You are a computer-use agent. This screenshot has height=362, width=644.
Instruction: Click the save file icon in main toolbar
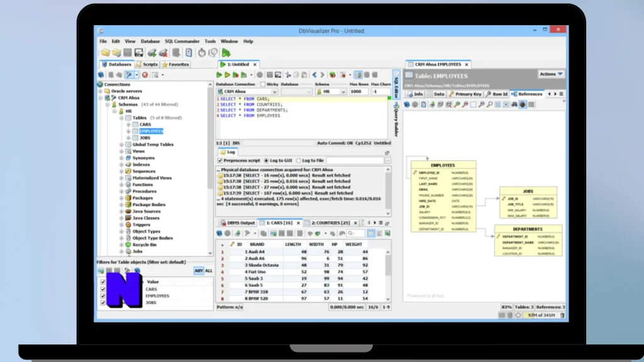(138, 53)
